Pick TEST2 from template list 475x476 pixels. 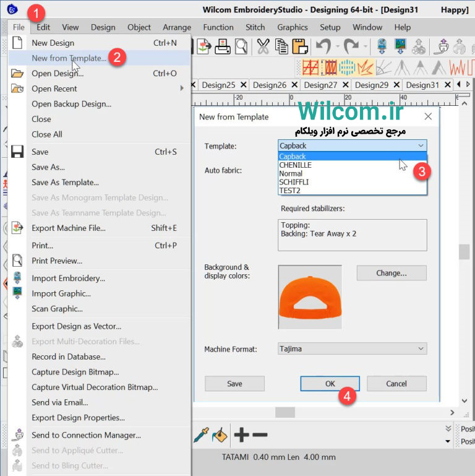(x=353, y=191)
